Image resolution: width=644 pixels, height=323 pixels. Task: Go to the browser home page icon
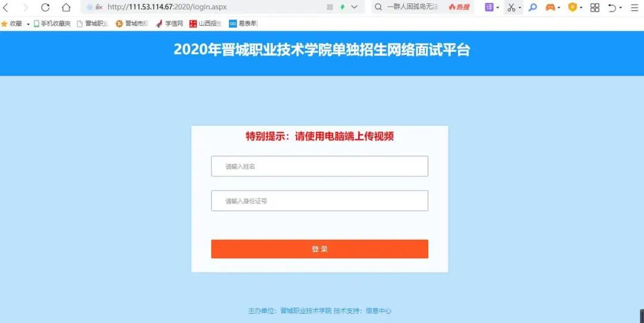(x=66, y=7)
